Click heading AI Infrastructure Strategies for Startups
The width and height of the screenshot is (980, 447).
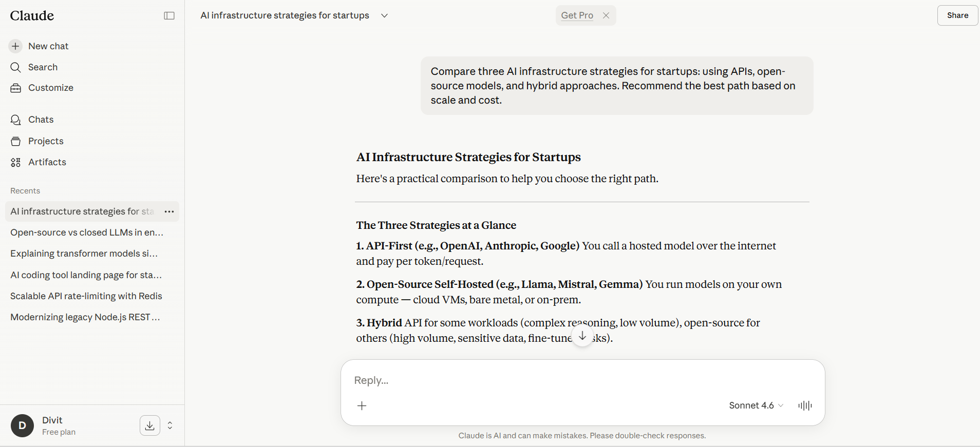coord(468,157)
